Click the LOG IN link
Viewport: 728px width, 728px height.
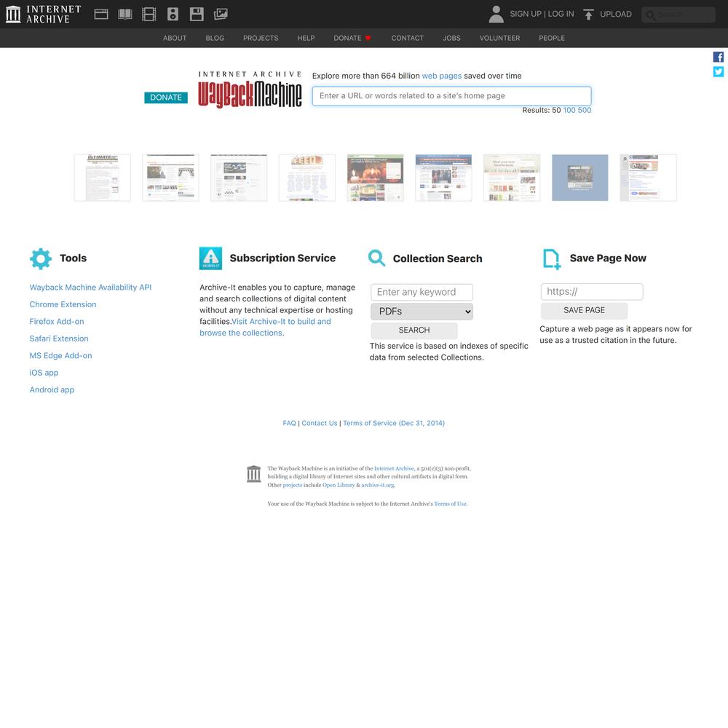coord(561,14)
